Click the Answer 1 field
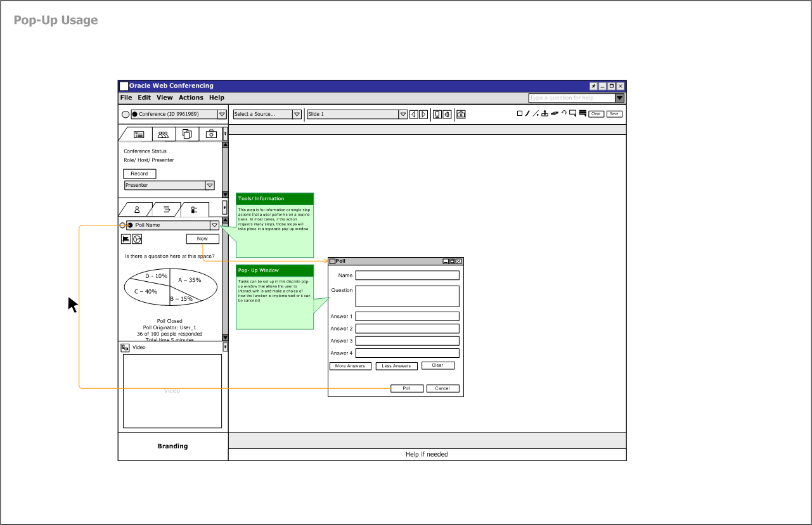The height and width of the screenshot is (525, 812). [x=407, y=316]
